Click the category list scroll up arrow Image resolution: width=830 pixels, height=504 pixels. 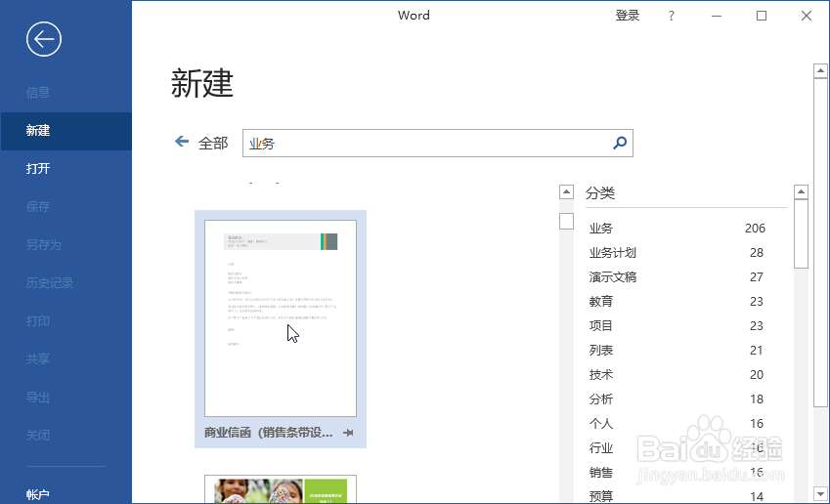[x=802, y=191]
